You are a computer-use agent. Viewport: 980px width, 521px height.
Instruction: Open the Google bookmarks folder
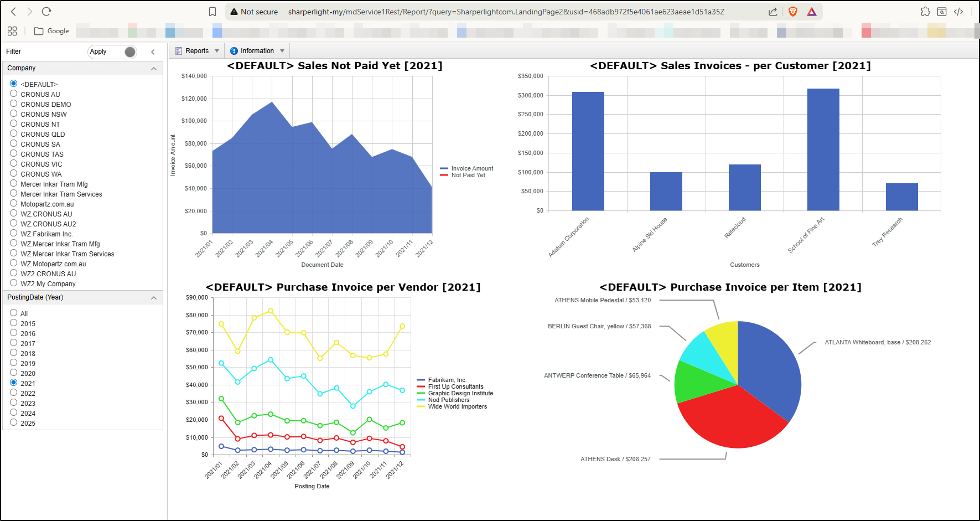(51, 31)
